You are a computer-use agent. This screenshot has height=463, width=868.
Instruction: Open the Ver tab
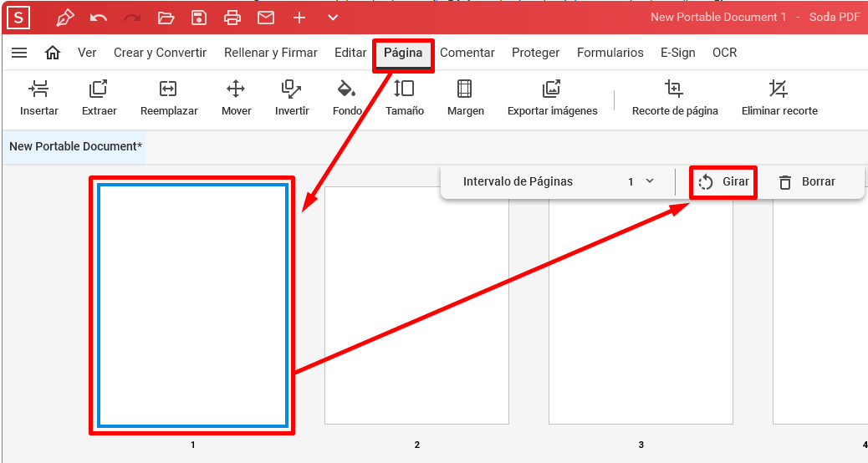click(x=87, y=53)
